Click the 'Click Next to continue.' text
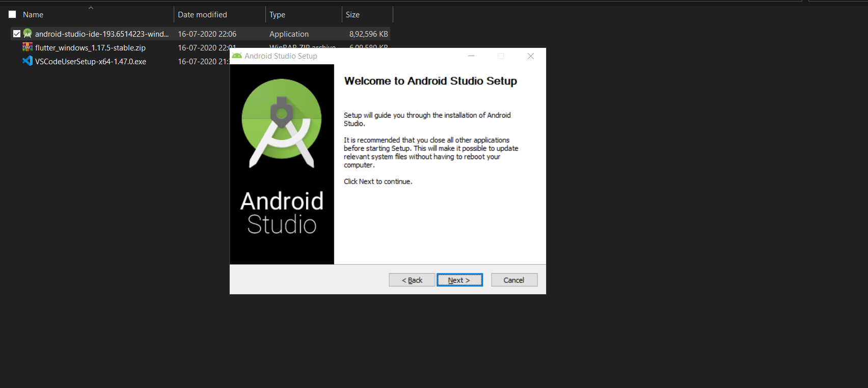 pyautogui.click(x=378, y=182)
